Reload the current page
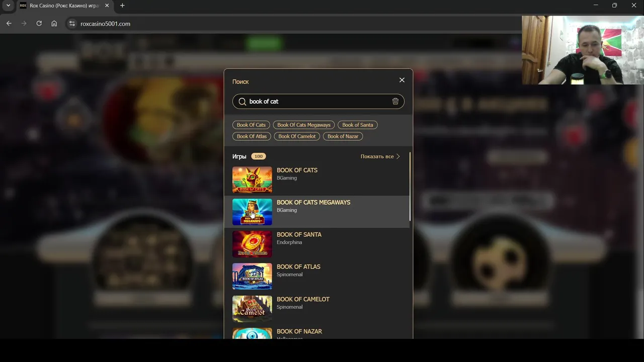The image size is (644, 362). [39, 24]
